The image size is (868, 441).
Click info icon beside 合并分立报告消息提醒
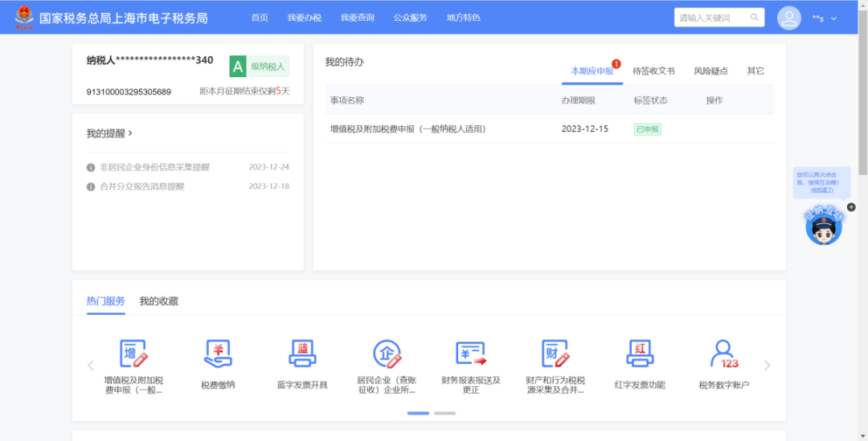[91, 187]
